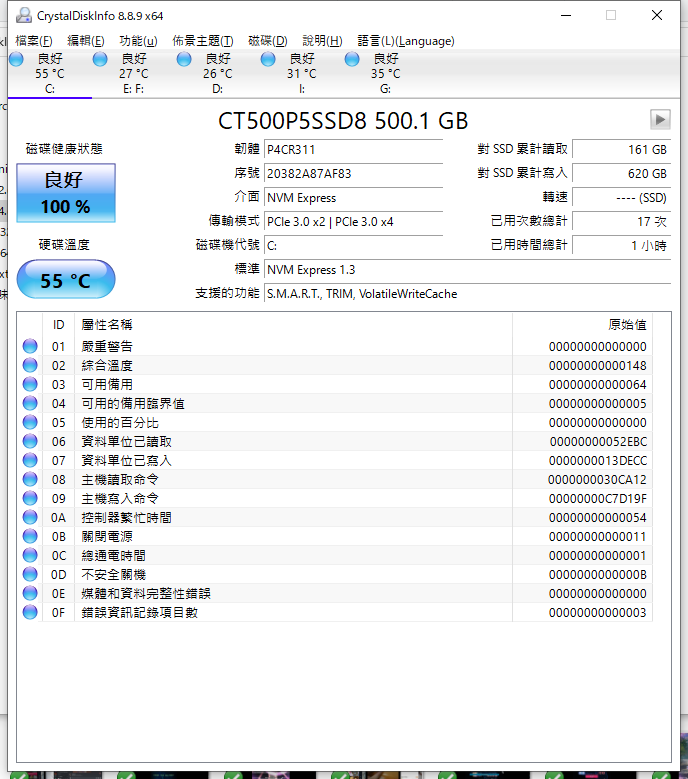Click the 序號 field 20382A87AF83
This screenshot has height=779, width=688.
pyautogui.click(x=353, y=173)
